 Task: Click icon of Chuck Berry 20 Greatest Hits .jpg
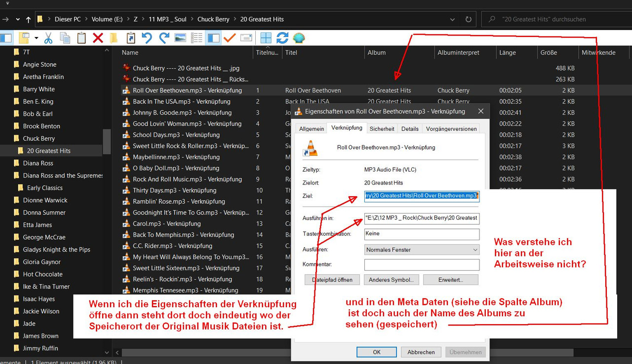click(x=126, y=68)
